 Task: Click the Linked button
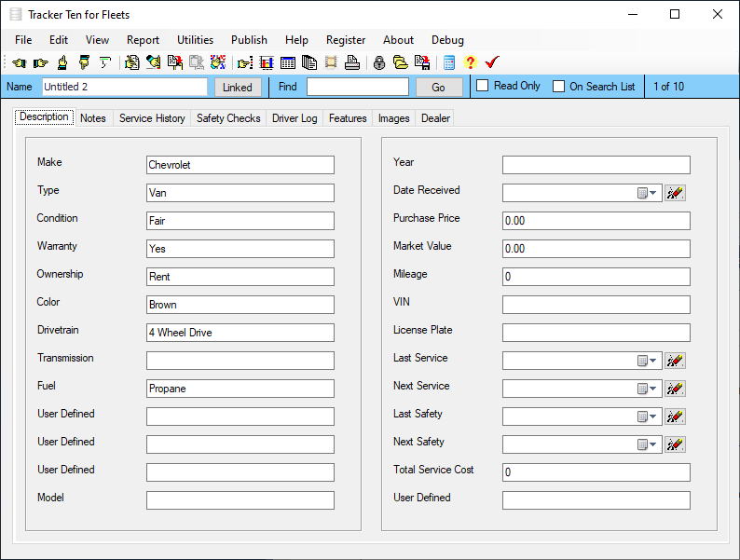click(238, 87)
